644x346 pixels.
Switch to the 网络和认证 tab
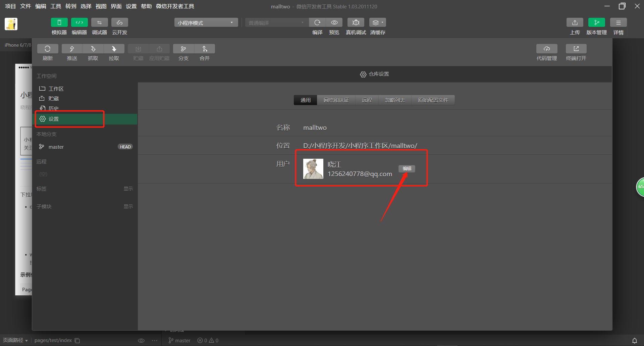point(336,100)
